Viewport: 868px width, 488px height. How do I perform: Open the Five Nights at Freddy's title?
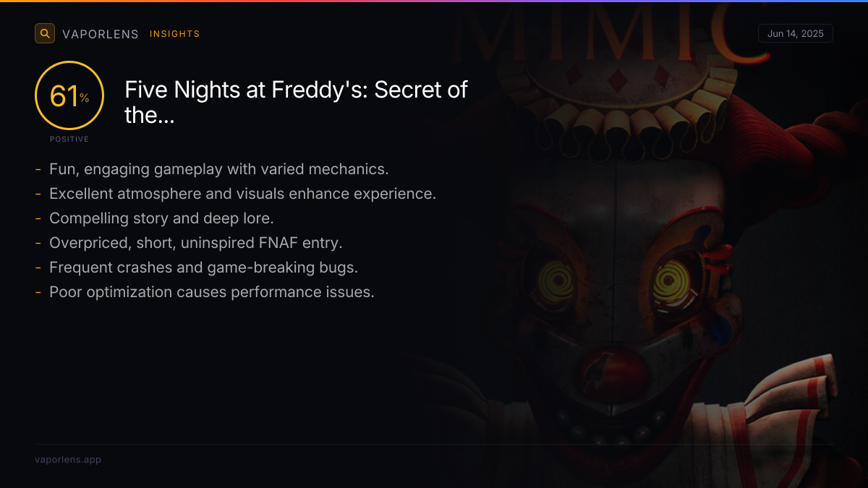(296, 101)
